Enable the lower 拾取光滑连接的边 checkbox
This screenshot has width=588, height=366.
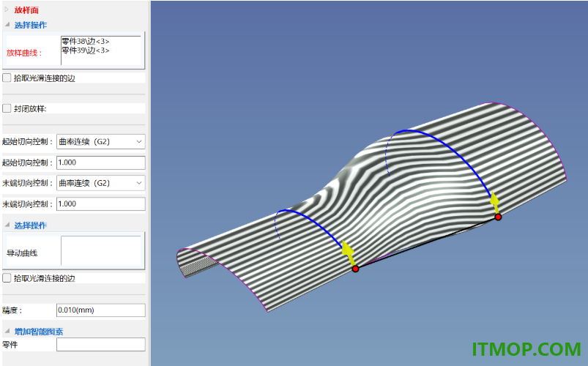[7, 278]
